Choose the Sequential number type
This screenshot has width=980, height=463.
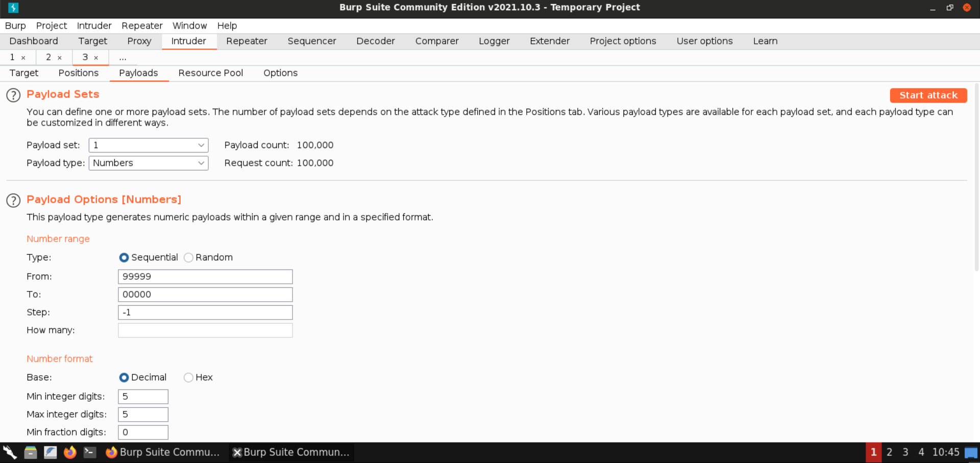pos(124,258)
